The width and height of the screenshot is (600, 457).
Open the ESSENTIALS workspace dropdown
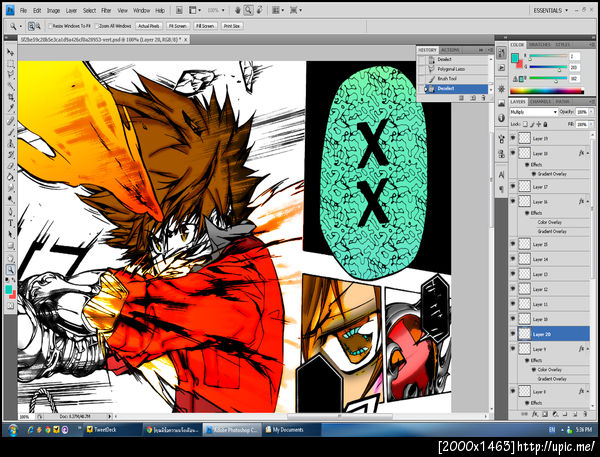(551, 10)
